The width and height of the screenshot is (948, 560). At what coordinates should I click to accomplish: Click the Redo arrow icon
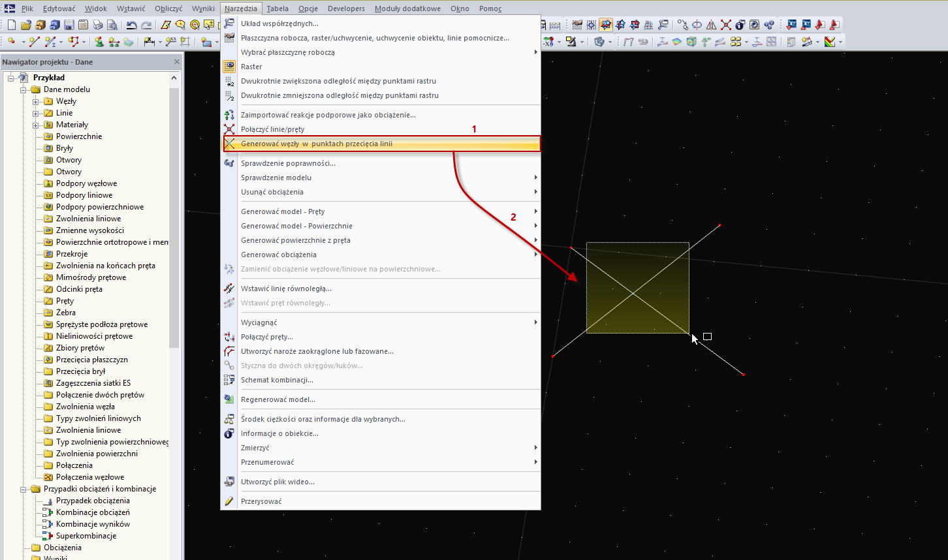pos(146,25)
